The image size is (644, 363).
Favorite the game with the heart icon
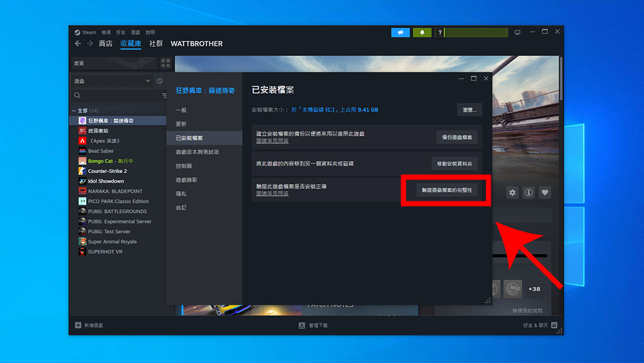coord(545,192)
